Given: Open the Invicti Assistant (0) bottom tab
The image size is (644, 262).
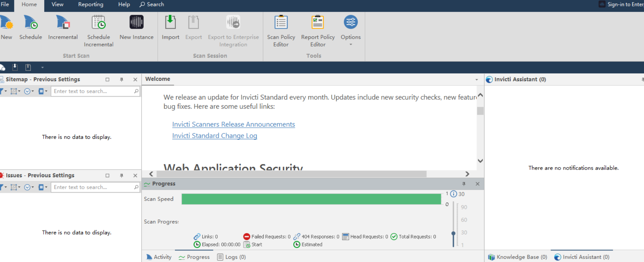Looking at the screenshot, I should click(582, 257).
